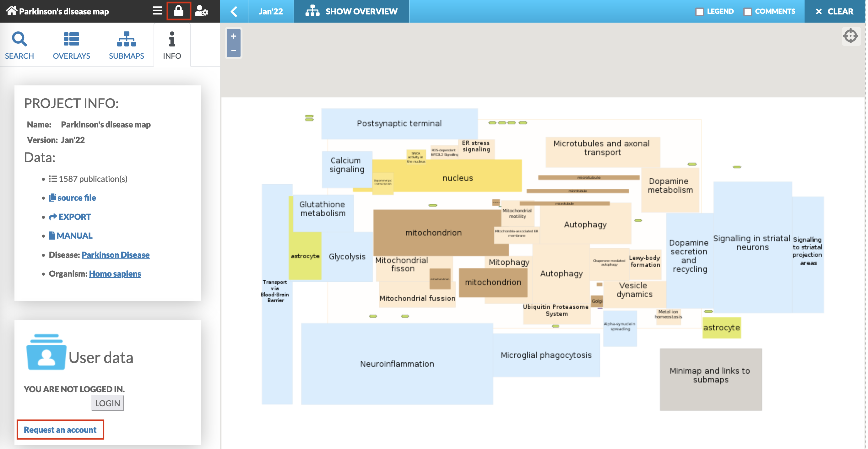The width and height of the screenshot is (868, 449).
Task: Open the Show Overview hierarchy button
Action: coord(351,11)
